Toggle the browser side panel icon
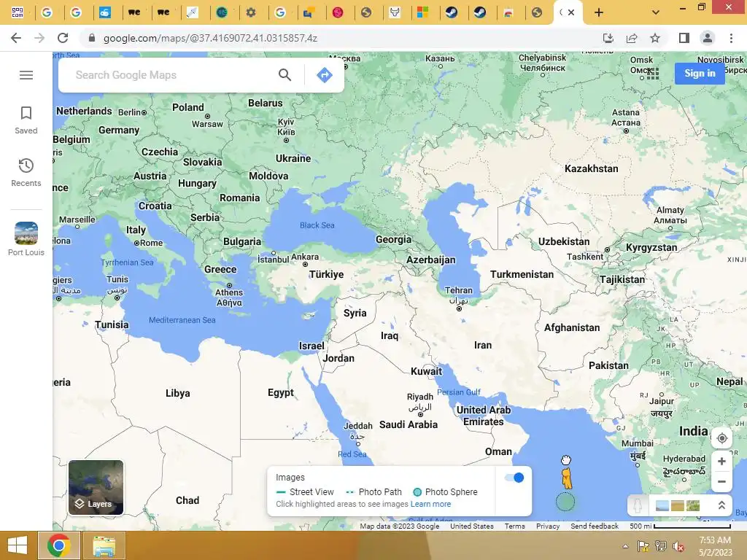 [684, 38]
